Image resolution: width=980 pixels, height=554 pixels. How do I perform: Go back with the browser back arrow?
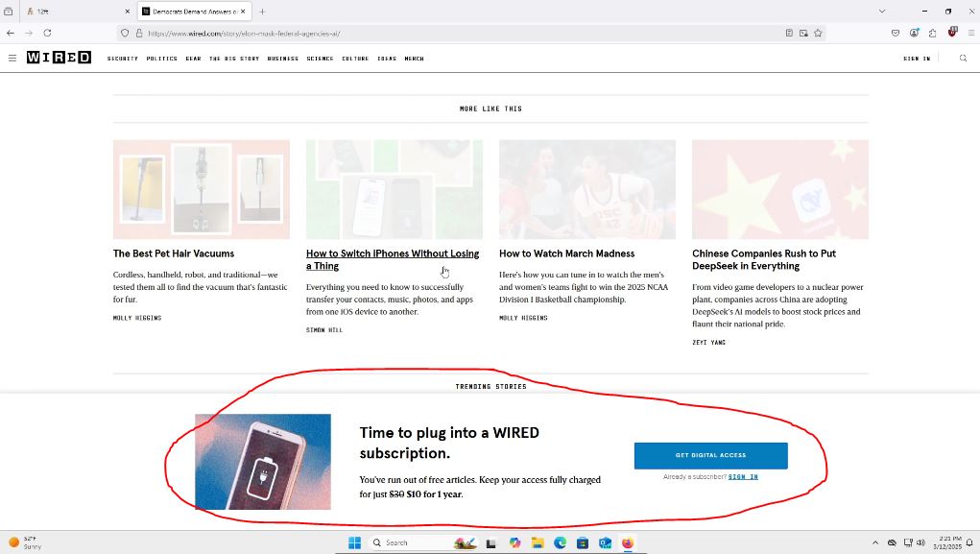(x=11, y=34)
